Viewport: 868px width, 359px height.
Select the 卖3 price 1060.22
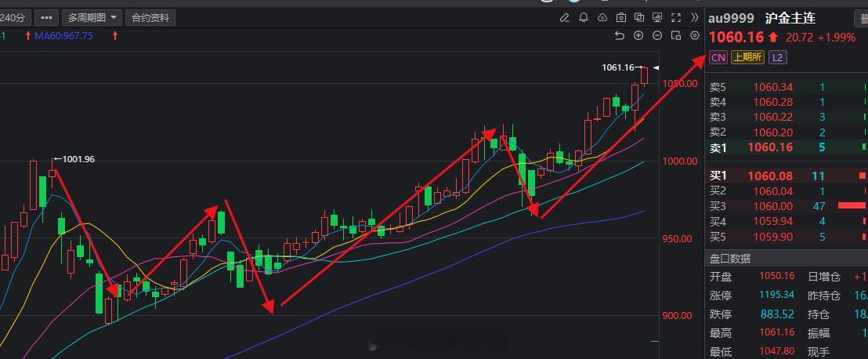772,117
